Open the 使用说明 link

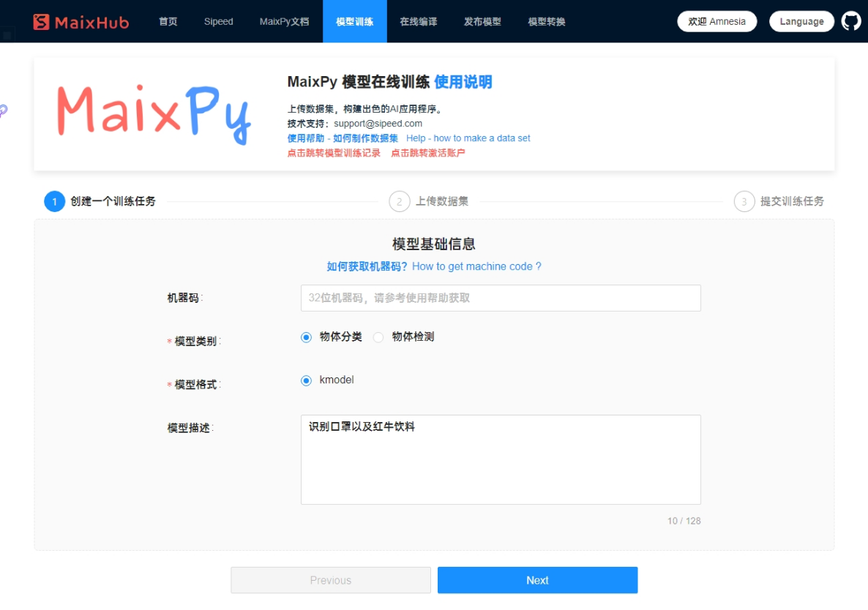point(463,82)
